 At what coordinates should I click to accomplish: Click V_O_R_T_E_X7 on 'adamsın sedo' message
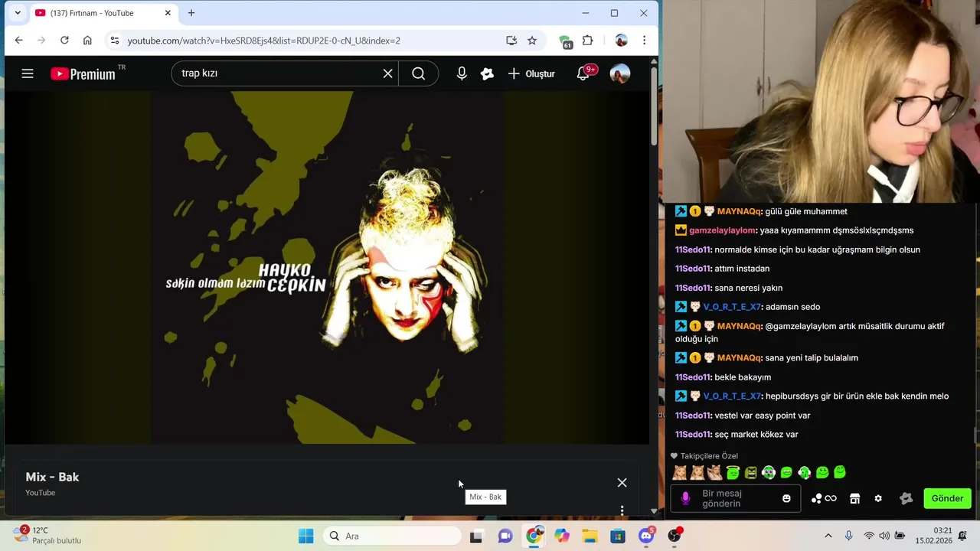coord(732,307)
